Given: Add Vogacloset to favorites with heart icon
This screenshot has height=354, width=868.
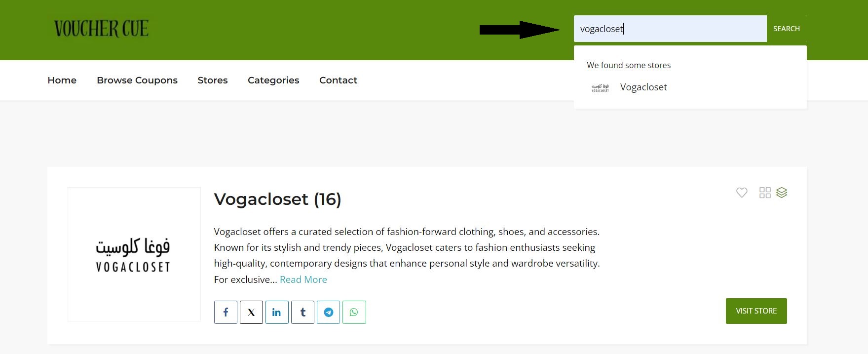Looking at the screenshot, I should pos(742,193).
